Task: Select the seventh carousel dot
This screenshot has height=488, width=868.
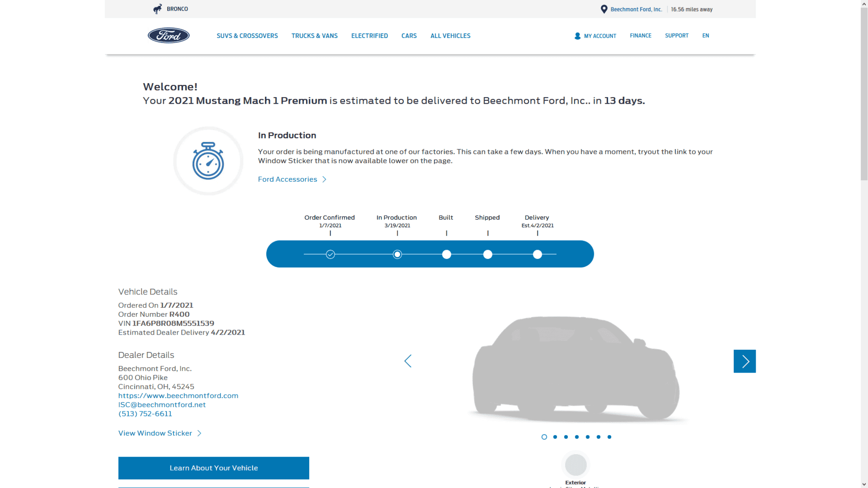Action: [x=609, y=437]
